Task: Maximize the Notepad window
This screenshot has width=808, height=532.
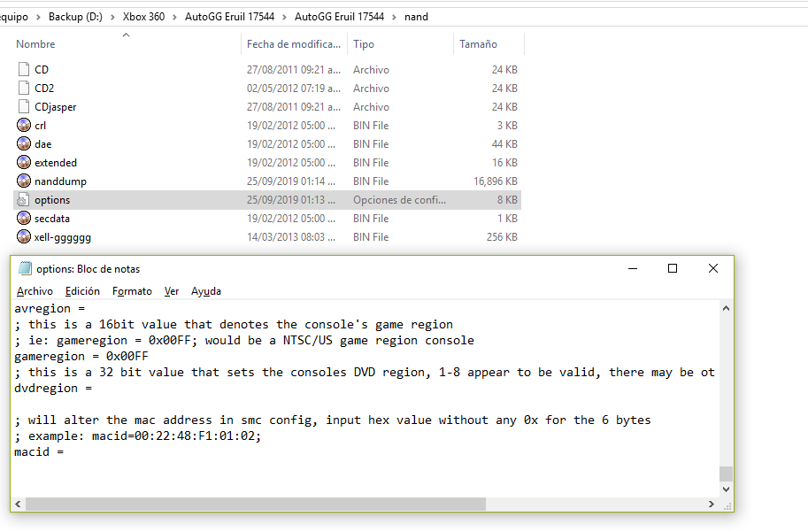Action: point(673,268)
